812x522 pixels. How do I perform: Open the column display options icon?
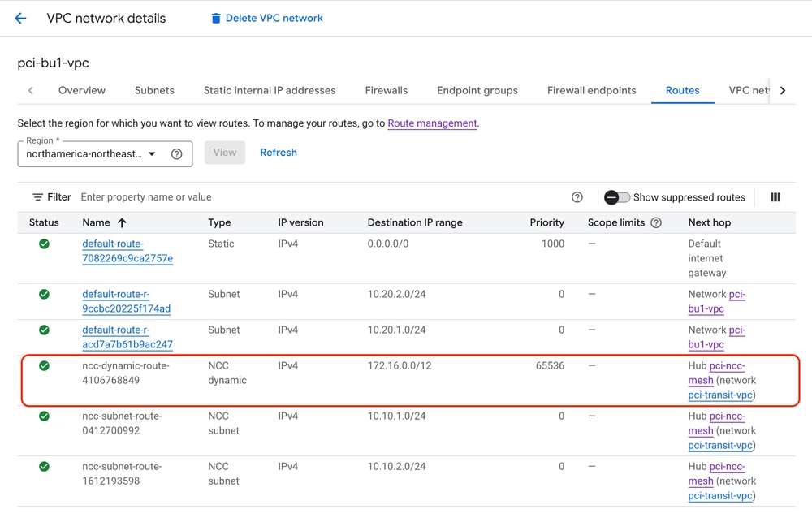click(x=775, y=197)
